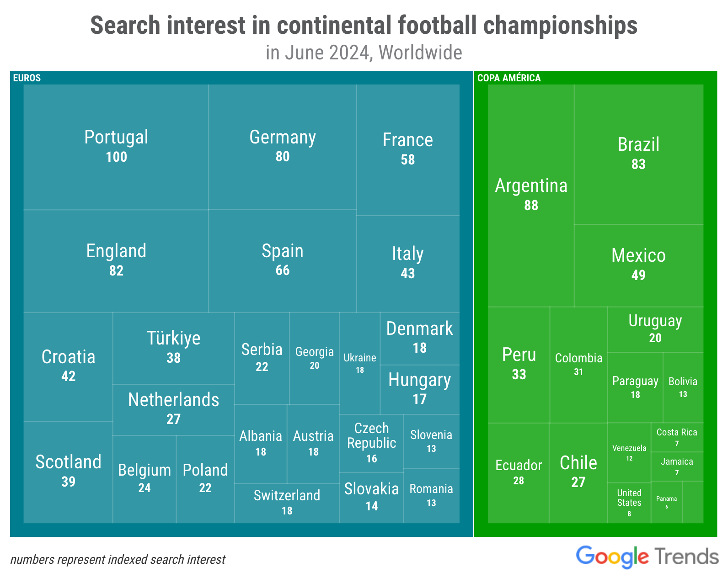Select the Scotland block showing 39
728x583 pixels.
68,472
